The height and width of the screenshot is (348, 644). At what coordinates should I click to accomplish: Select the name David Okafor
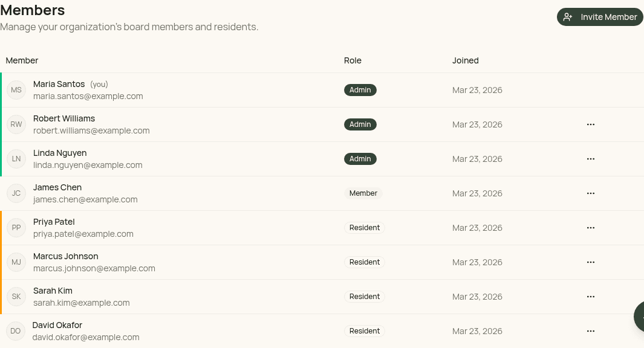tap(57, 326)
